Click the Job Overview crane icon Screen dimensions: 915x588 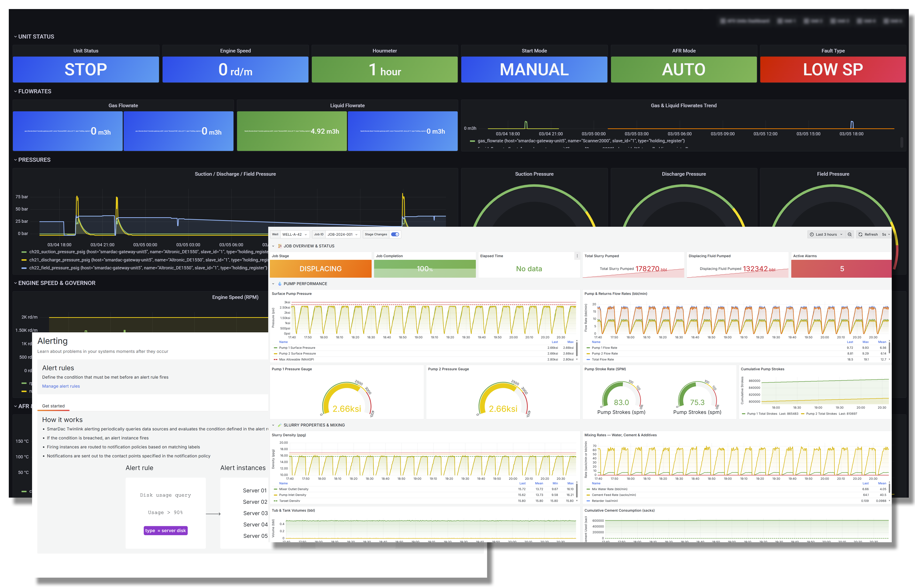click(280, 246)
